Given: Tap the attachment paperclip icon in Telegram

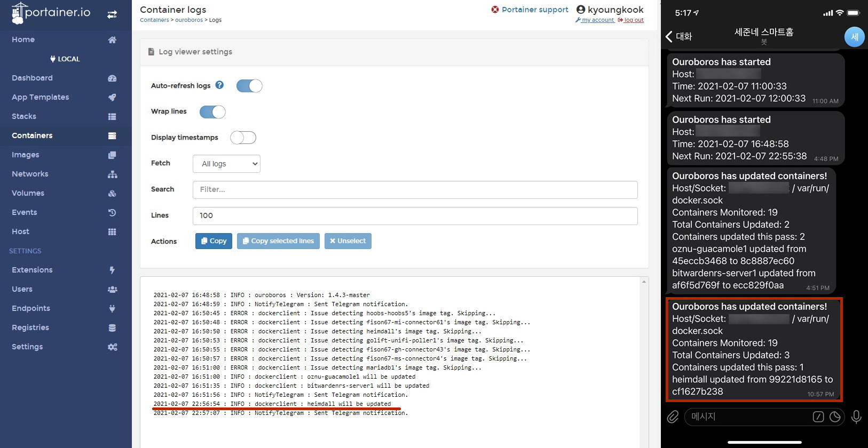Looking at the screenshot, I should 673,417.
